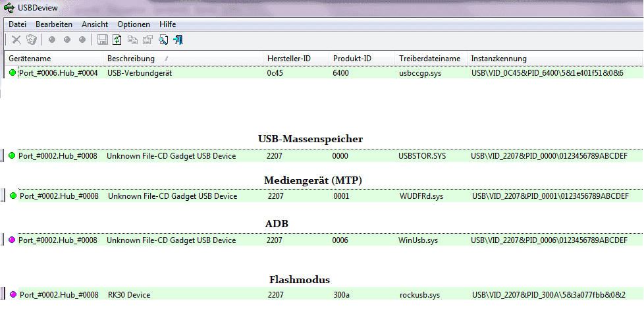Sort by Produkt-ID column header
Viewport: 644px width, 322px height.
(362, 59)
